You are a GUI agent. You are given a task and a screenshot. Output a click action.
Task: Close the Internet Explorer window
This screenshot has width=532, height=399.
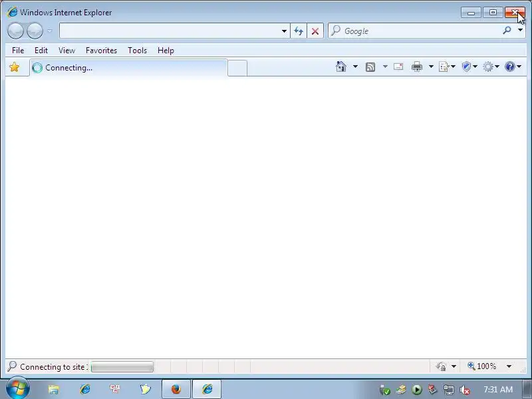pos(515,13)
